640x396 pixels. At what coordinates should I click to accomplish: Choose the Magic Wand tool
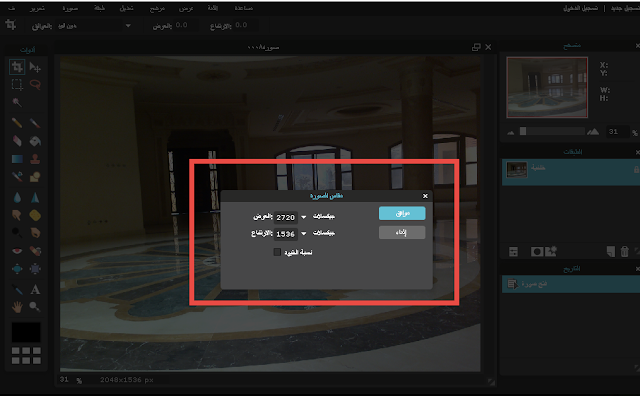pos(17,102)
